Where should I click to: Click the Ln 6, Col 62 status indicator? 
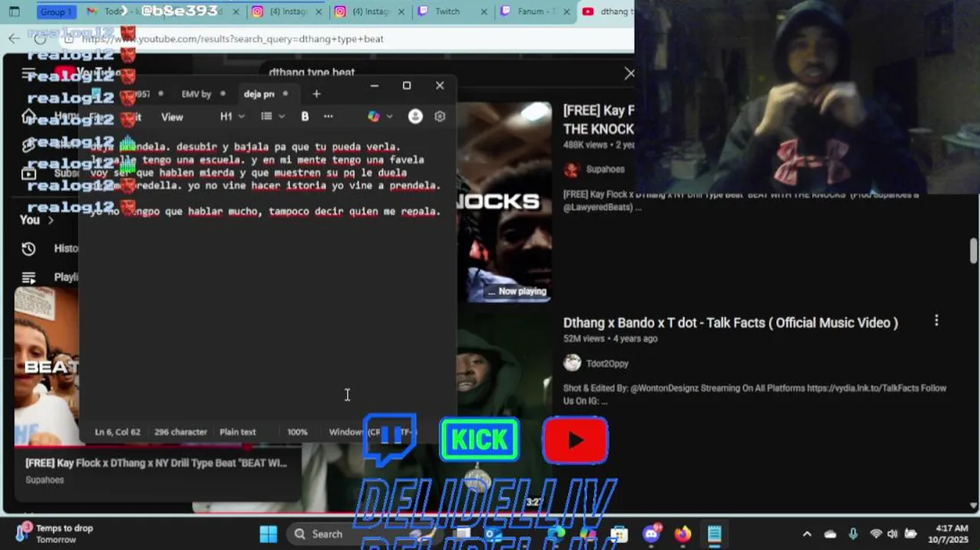click(118, 432)
